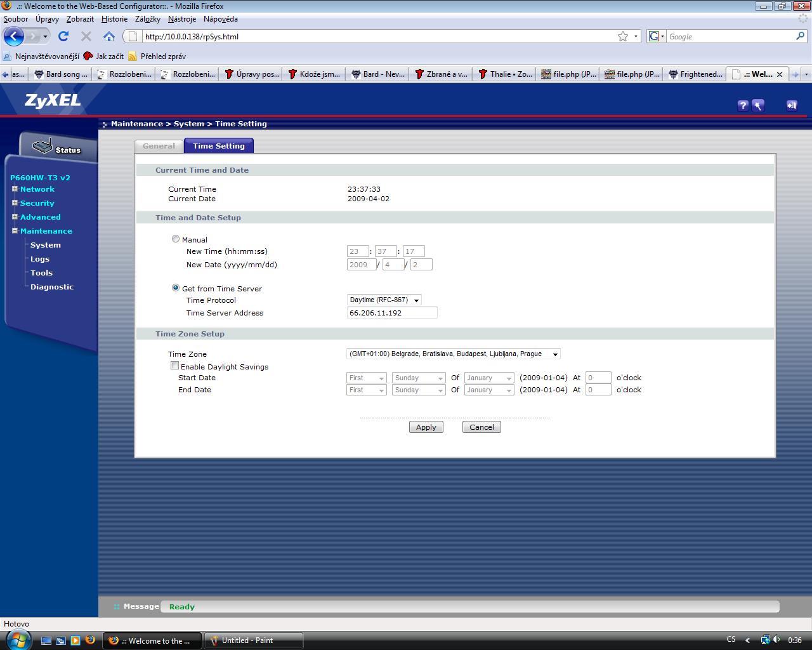Switch to Untitled - Paint taskbar window
This screenshot has height=650, width=812.
click(254, 640)
